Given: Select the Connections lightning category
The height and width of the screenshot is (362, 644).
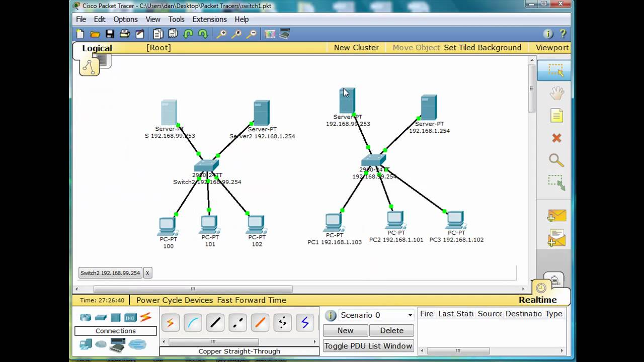Looking at the screenshot, I should [x=145, y=317].
